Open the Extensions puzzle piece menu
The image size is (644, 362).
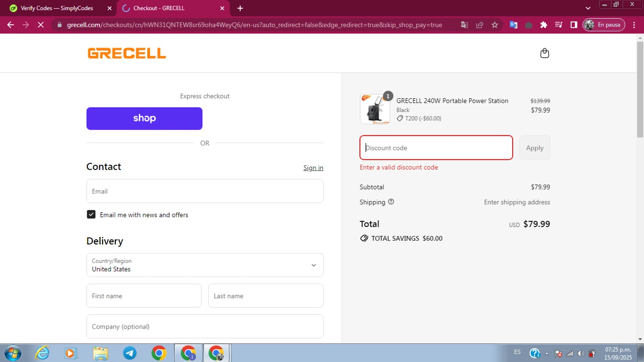coord(544,25)
